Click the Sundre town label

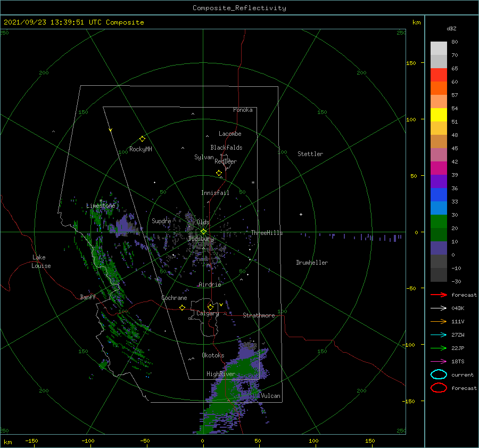pos(161,221)
